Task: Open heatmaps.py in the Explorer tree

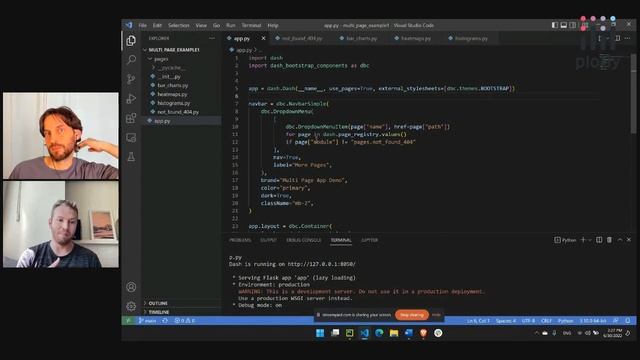Action: point(172,94)
